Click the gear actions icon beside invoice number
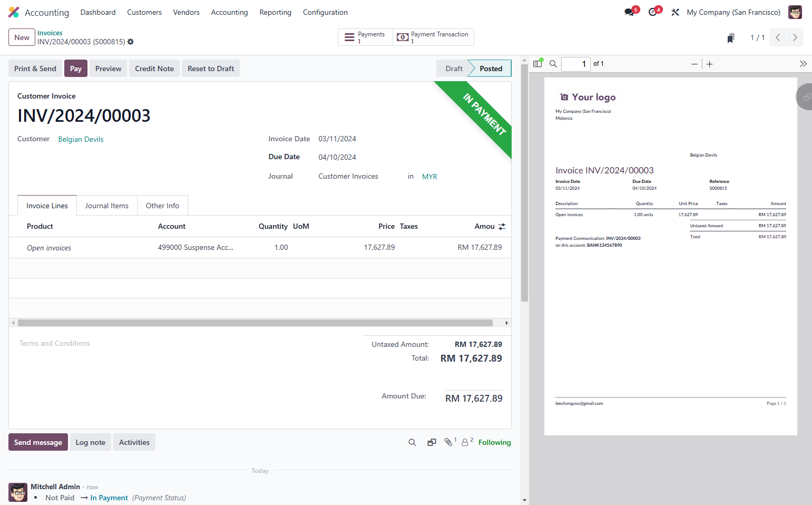 coord(131,42)
